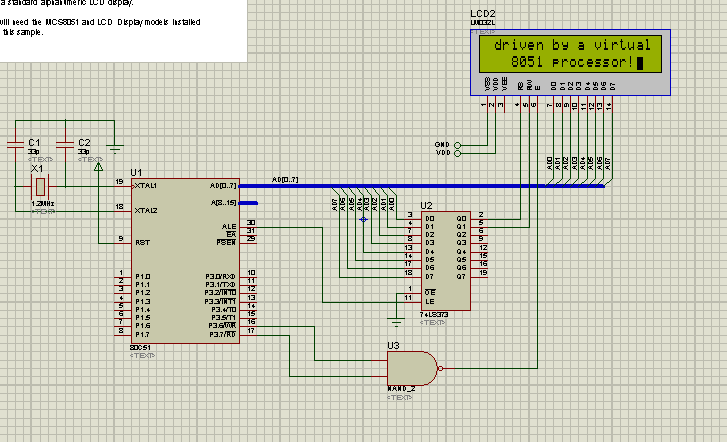Click the VDD terminal circle
The image size is (727, 442).
[x=457, y=154]
